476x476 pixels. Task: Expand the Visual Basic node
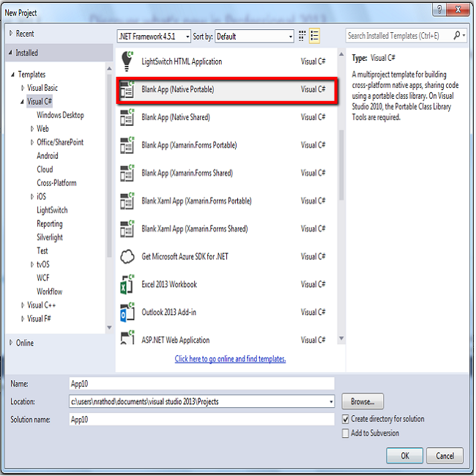pos(23,88)
